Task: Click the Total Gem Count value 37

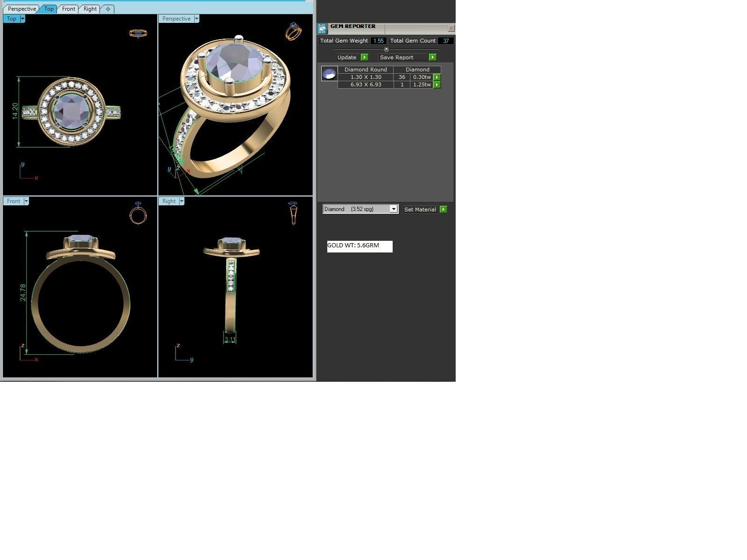Action: (446, 41)
